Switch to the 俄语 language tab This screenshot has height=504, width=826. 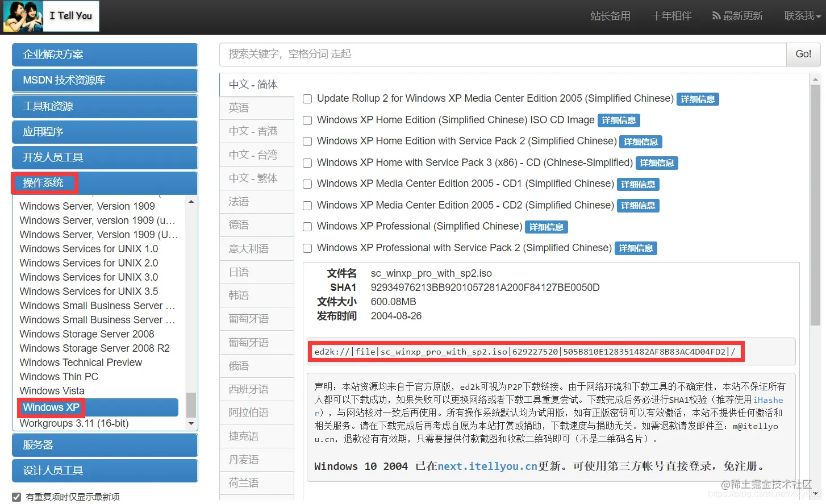(x=256, y=366)
